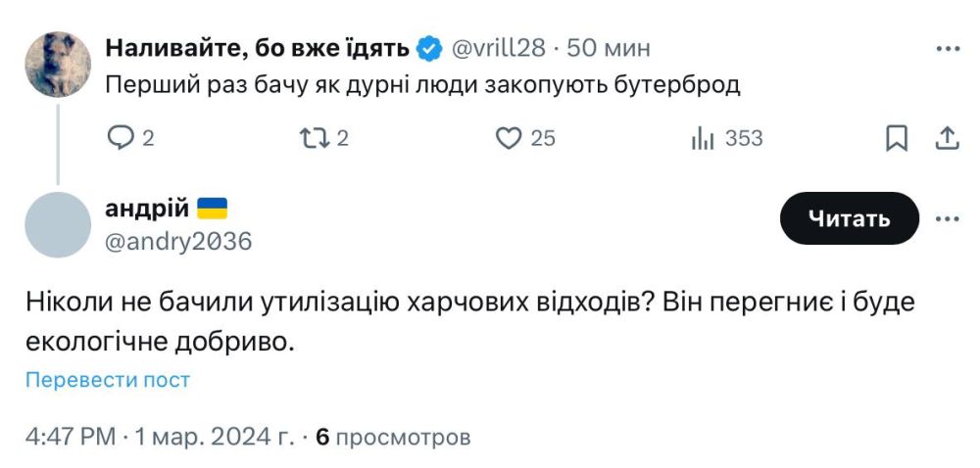Like the tweet with heart icon
This screenshot has height=468, width=980.
point(509,139)
